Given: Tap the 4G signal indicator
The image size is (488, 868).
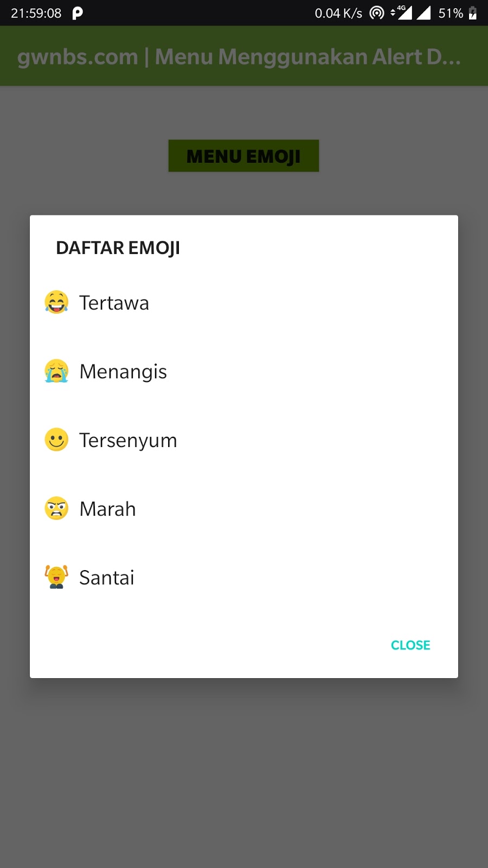Looking at the screenshot, I should click(401, 12).
